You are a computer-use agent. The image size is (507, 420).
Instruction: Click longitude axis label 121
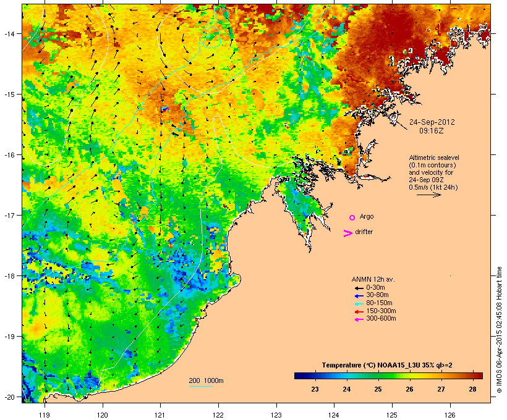160,415
